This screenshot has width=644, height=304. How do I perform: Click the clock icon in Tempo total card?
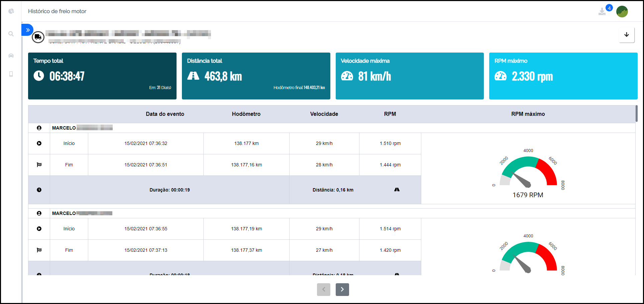[x=39, y=76]
